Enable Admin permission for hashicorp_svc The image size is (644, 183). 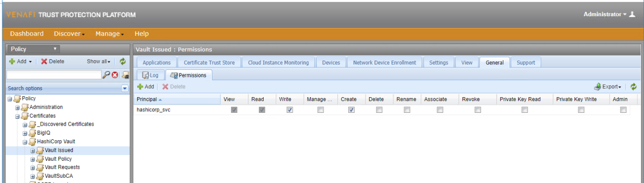623,110
